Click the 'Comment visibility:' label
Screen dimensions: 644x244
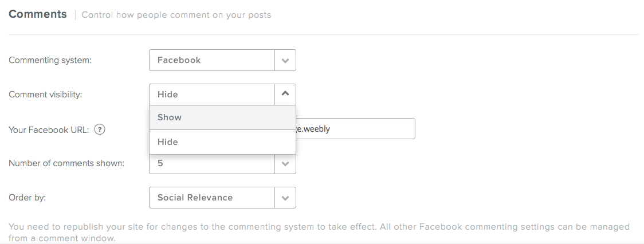pyautogui.click(x=45, y=95)
